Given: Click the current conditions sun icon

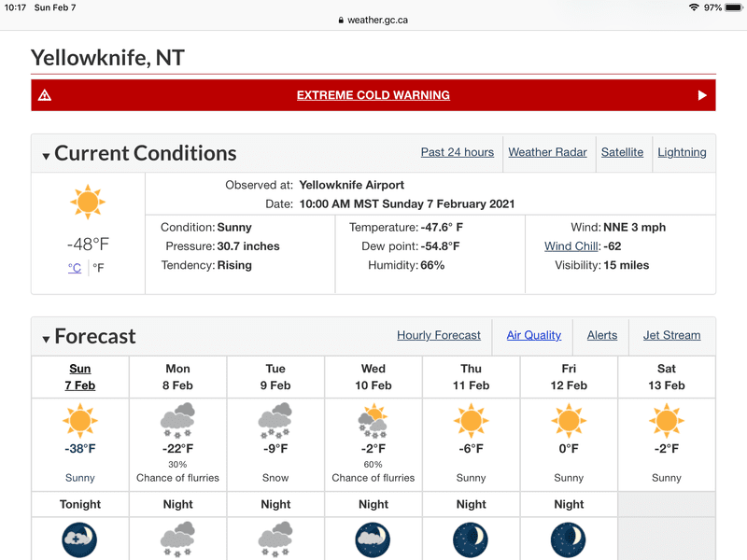Looking at the screenshot, I should point(88,202).
